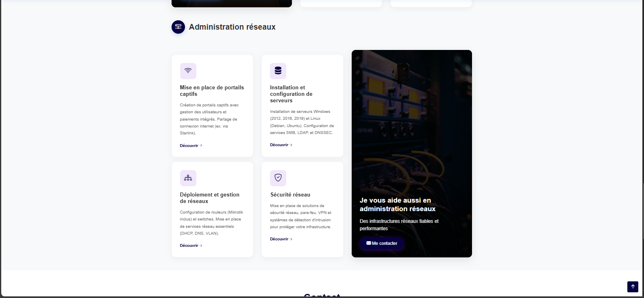Select the Déploiement et gestion de réseaux title
644x298 pixels.
click(x=209, y=198)
